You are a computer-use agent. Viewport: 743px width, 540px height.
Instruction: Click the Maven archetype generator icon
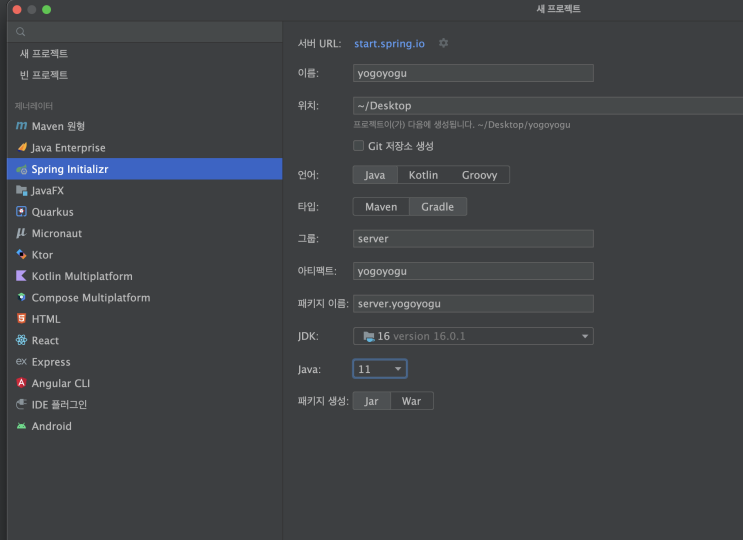coord(21,126)
